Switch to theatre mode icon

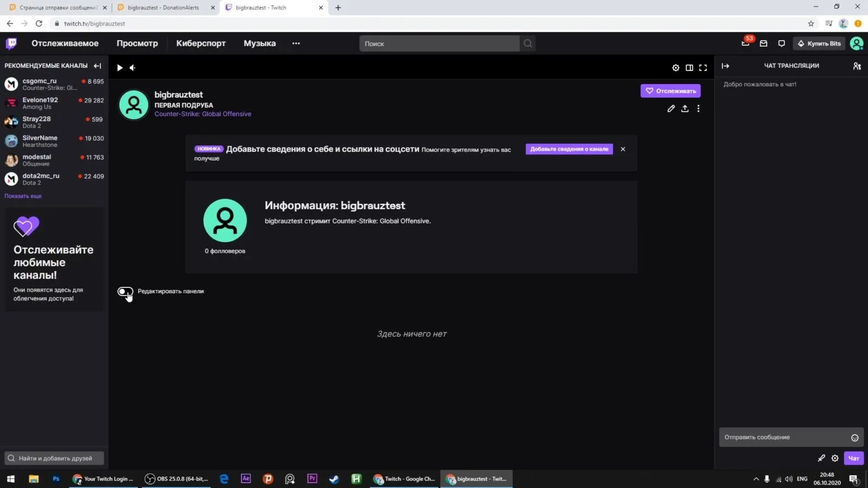pos(689,68)
